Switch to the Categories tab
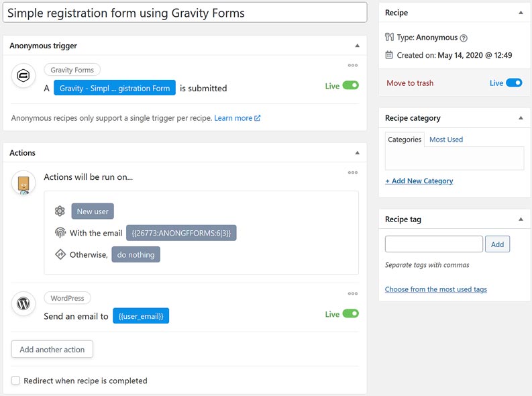 pyautogui.click(x=405, y=140)
